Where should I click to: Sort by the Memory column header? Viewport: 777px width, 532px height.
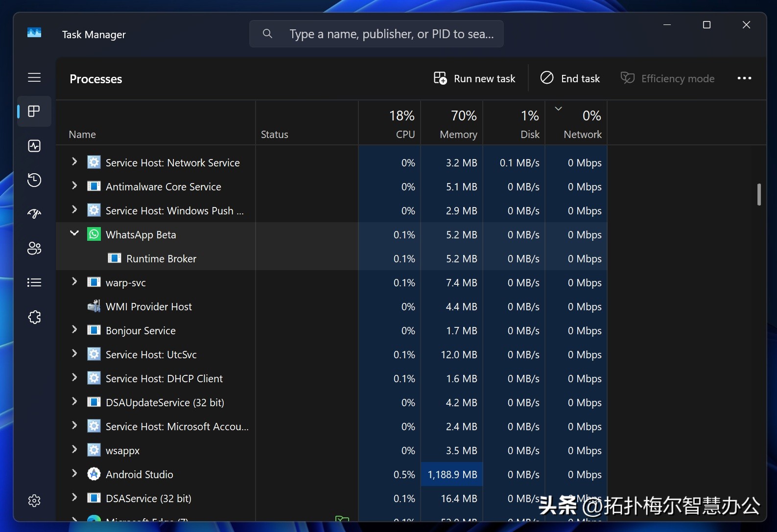tap(452, 123)
